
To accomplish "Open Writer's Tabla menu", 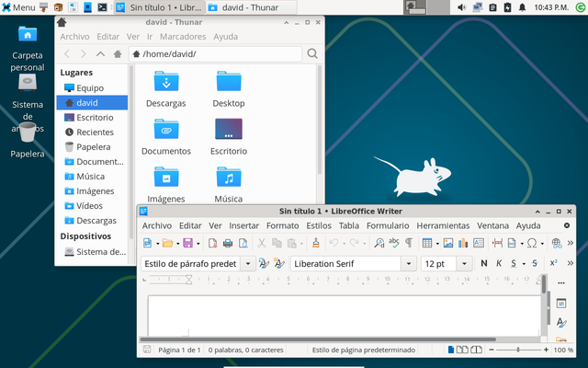I will tap(349, 225).
